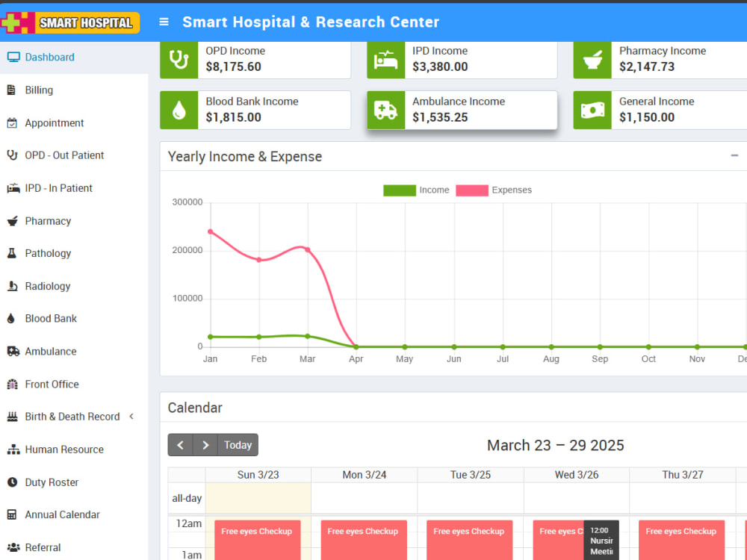
Task: Click the Human Resource sitemap icon
Action: coord(13,449)
